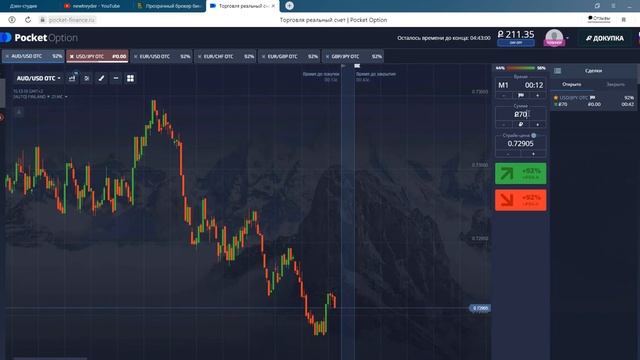640x360 pixels.
Task: Select the open USD/JPY OTC trade row
Action: (x=593, y=101)
